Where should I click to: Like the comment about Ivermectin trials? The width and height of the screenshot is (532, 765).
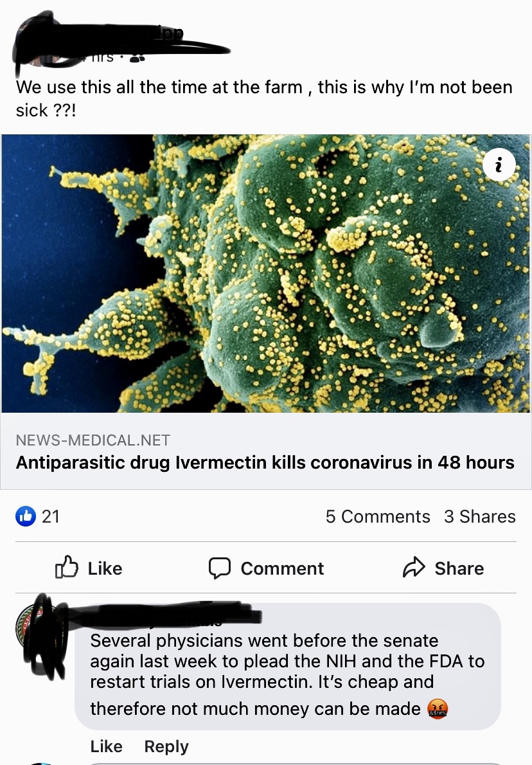click(x=106, y=746)
